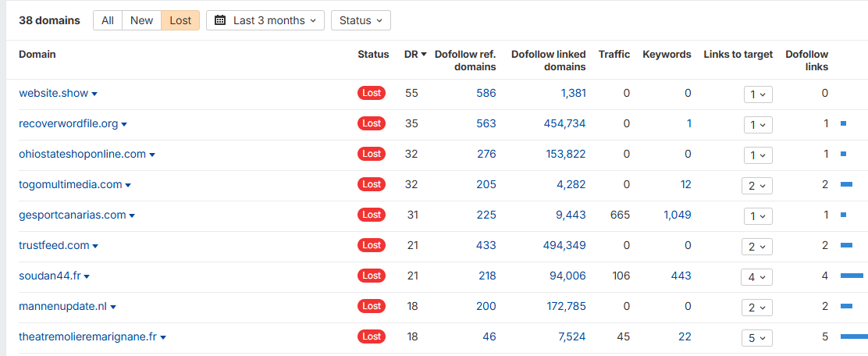Click the caret beside recoverwordfile.org

pyautogui.click(x=124, y=125)
